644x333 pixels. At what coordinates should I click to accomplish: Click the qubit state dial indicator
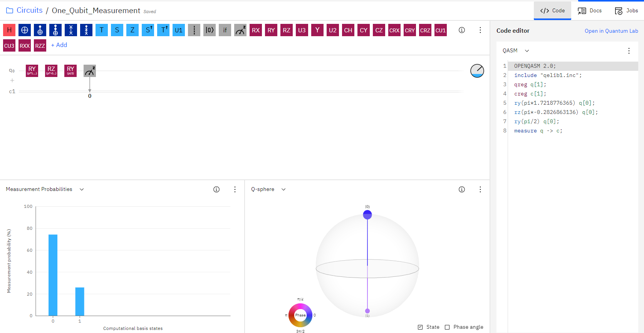click(x=477, y=71)
